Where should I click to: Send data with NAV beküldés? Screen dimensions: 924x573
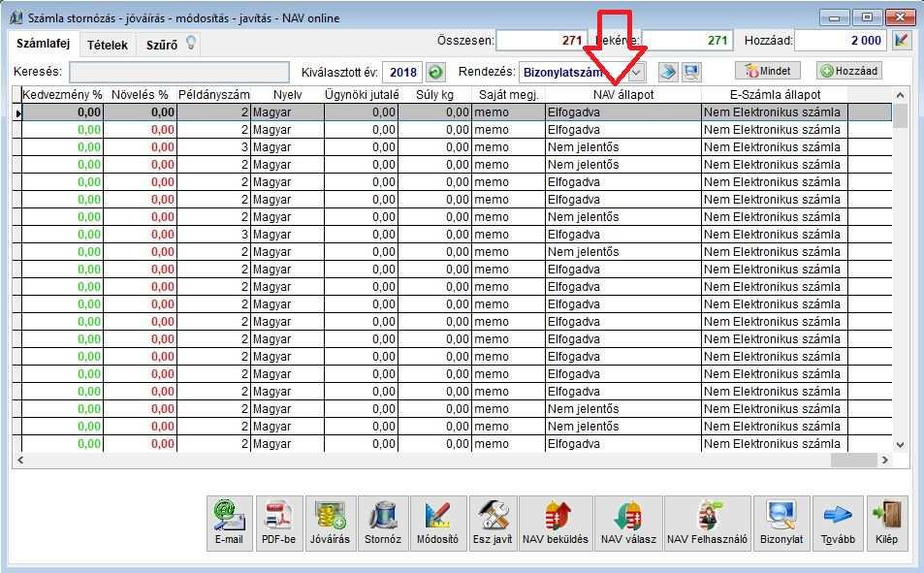point(556,523)
